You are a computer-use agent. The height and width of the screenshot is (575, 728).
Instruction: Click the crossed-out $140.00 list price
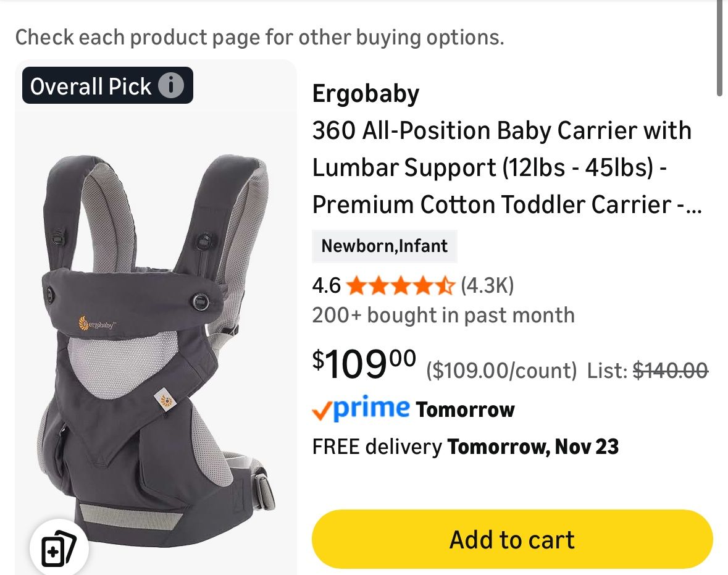click(669, 371)
